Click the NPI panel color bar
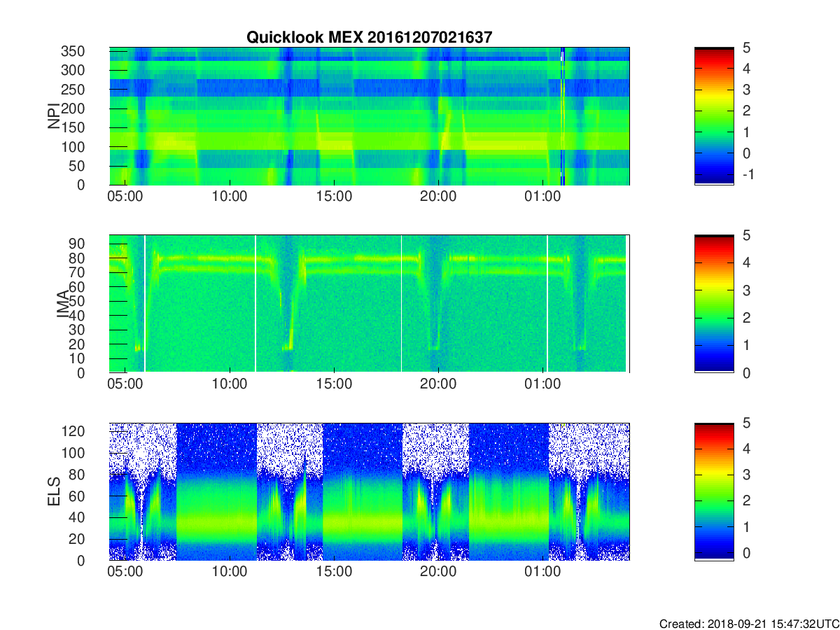 point(714,116)
